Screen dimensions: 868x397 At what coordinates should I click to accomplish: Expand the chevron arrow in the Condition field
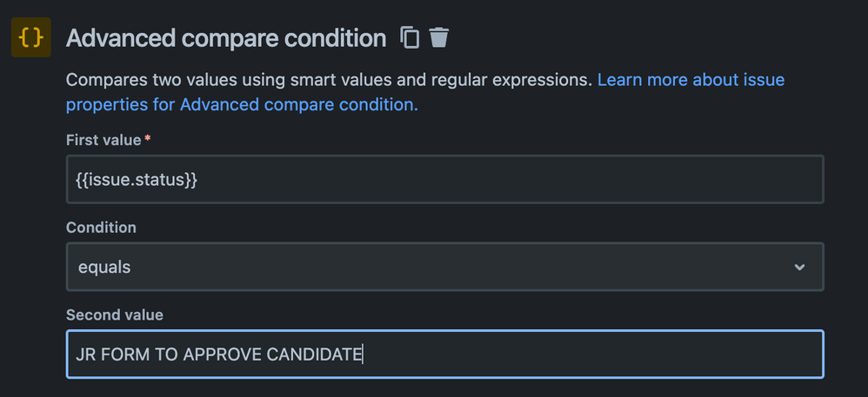coord(799,267)
